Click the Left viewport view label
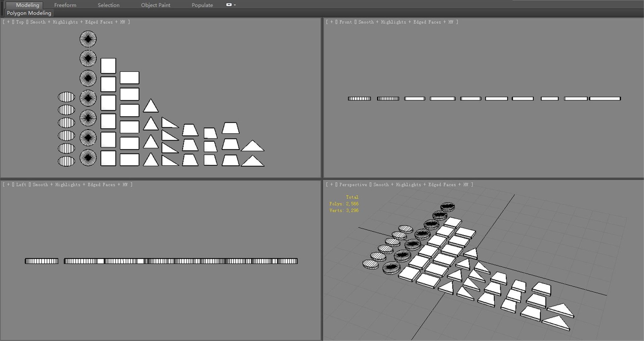Screen dimensions: 644x341 click(x=21, y=185)
